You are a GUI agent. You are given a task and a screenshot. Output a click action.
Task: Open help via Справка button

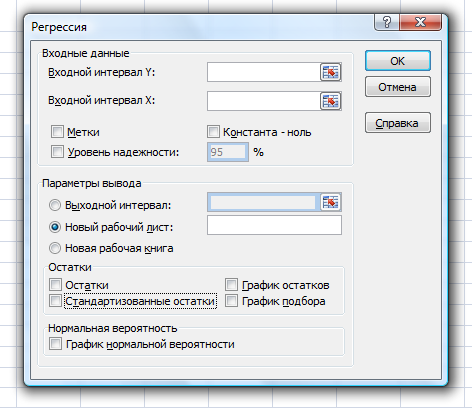(398, 123)
